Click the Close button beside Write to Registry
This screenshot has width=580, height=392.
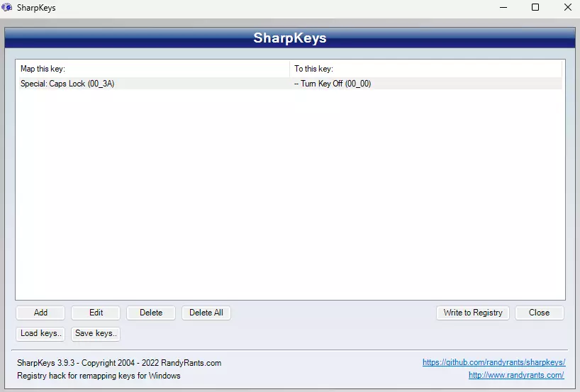[x=540, y=313]
